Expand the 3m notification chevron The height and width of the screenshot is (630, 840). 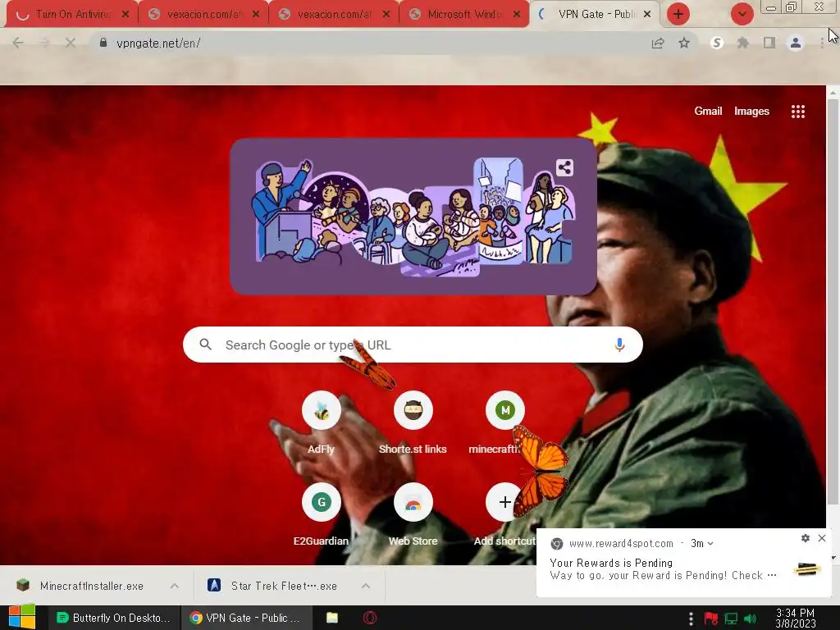(710, 543)
